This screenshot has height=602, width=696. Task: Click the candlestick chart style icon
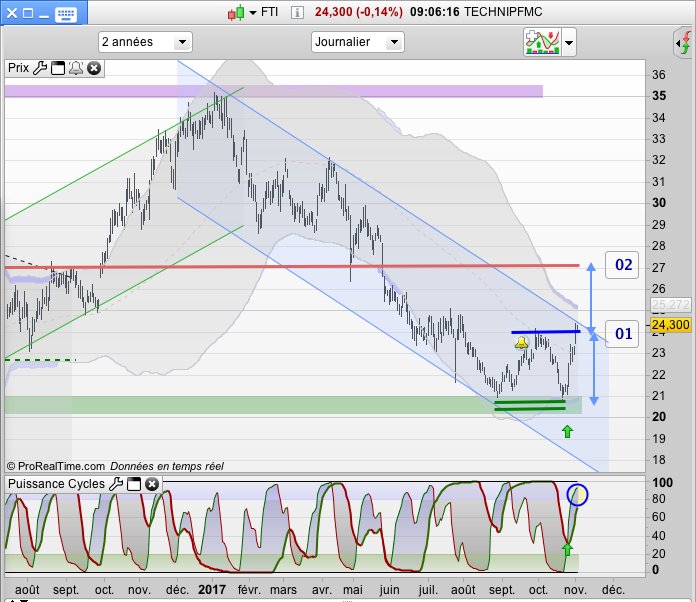click(x=236, y=12)
